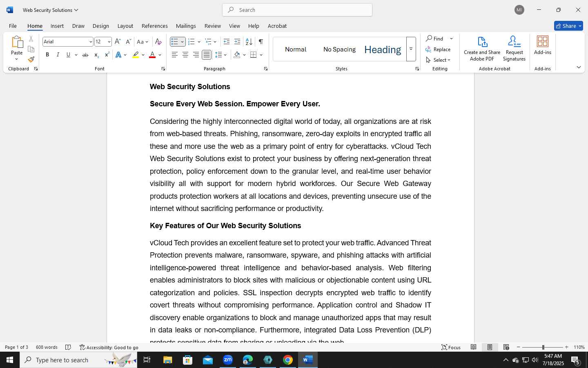The width and height of the screenshot is (588, 368).
Task: Apply yellow text highlight color
Action: [x=136, y=55]
